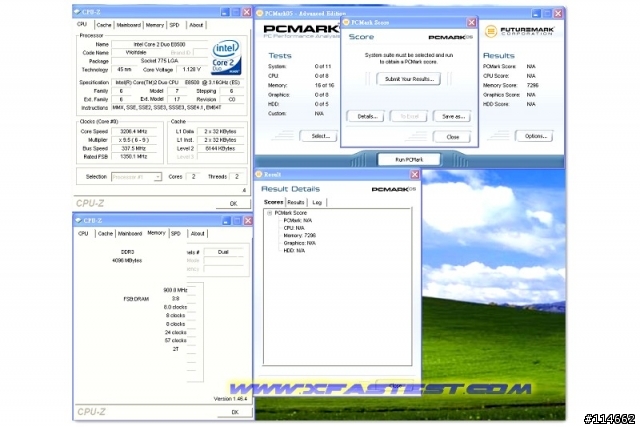Select 'PCMark: N/A' tree row
Image resolution: width=640 pixels, height=427 pixels.
pos(298,220)
